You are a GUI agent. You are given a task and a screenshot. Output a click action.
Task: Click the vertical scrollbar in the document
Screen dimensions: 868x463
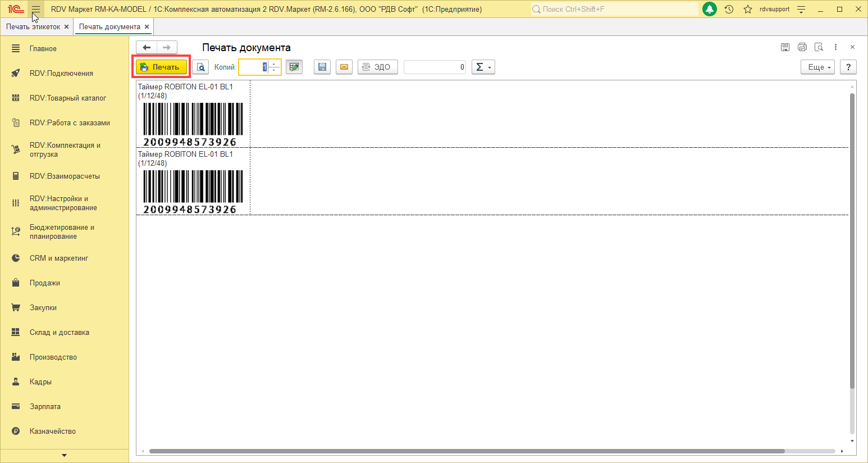tap(852, 242)
